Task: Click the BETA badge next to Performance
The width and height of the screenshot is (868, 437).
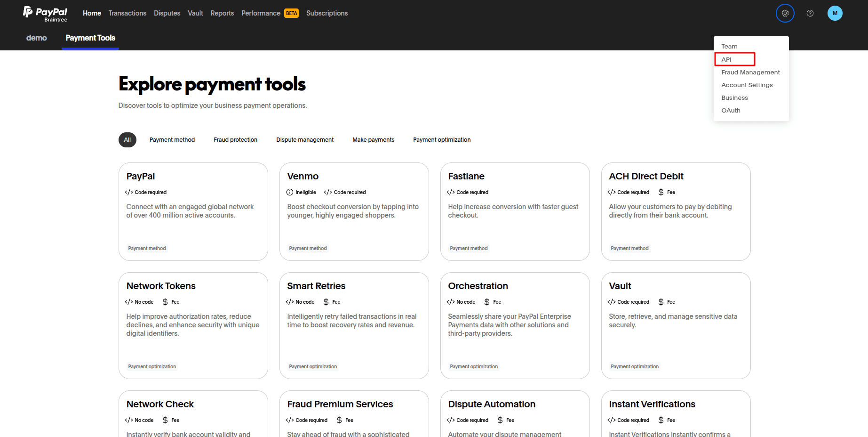Action: (291, 13)
